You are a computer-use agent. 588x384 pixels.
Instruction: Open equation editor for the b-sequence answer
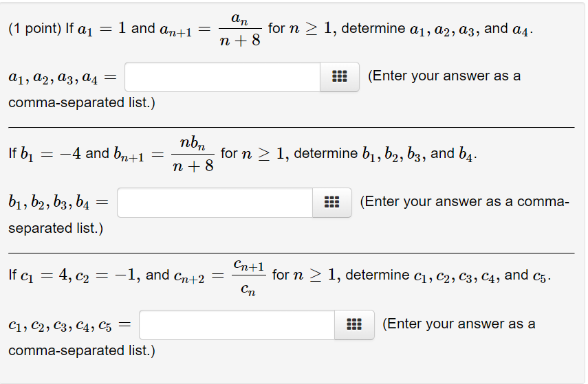(x=332, y=203)
